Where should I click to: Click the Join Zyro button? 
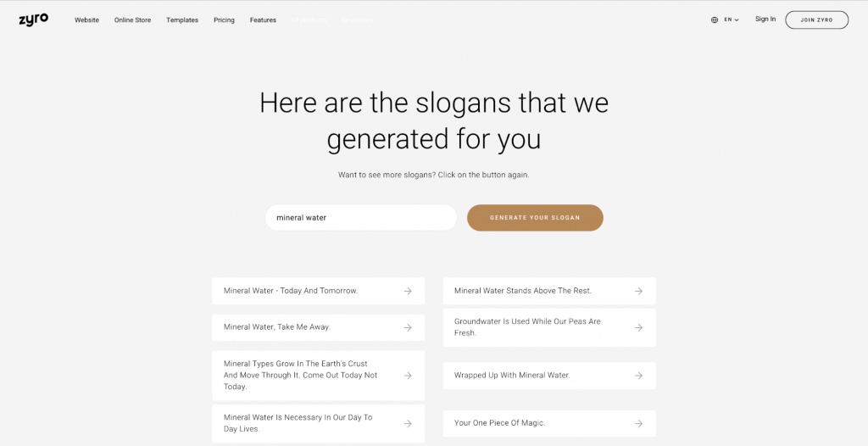click(816, 20)
